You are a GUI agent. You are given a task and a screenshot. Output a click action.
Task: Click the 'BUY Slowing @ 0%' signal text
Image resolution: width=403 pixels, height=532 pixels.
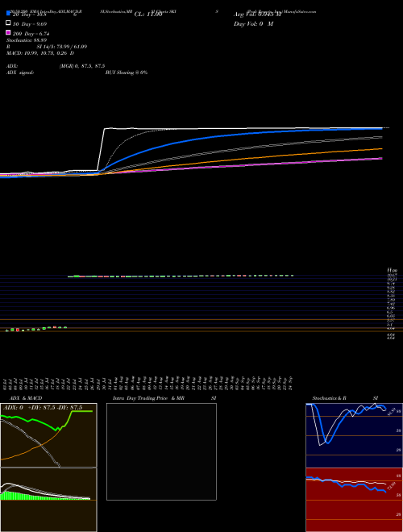pos(127,73)
